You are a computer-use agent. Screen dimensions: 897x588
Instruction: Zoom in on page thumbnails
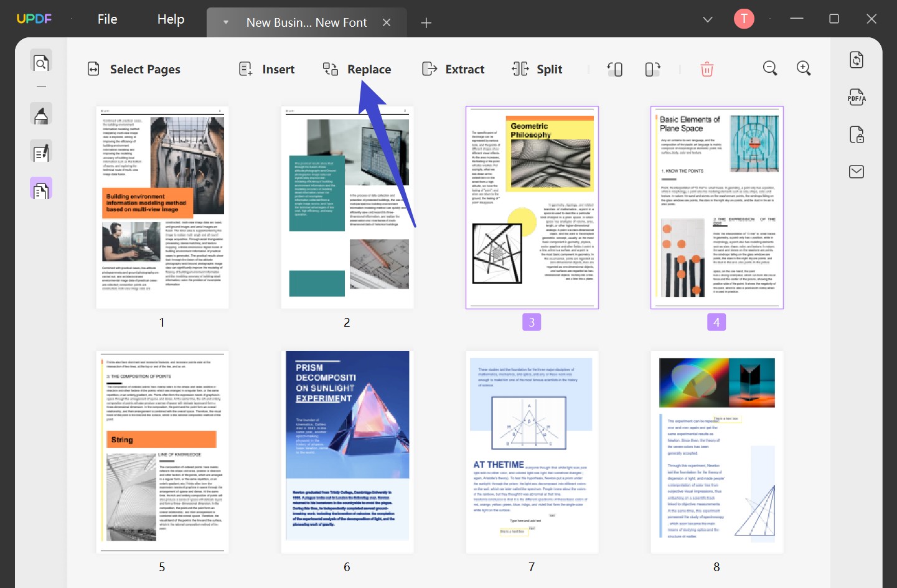(803, 68)
